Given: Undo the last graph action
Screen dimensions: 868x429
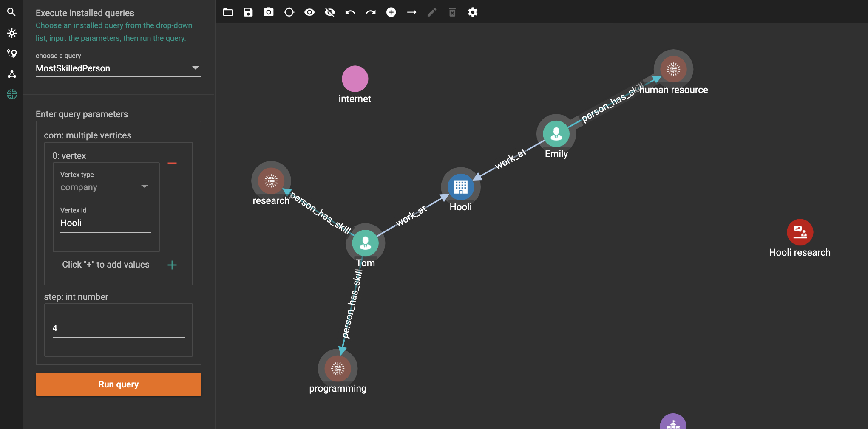Looking at the screenshot, I should [350, 12].
